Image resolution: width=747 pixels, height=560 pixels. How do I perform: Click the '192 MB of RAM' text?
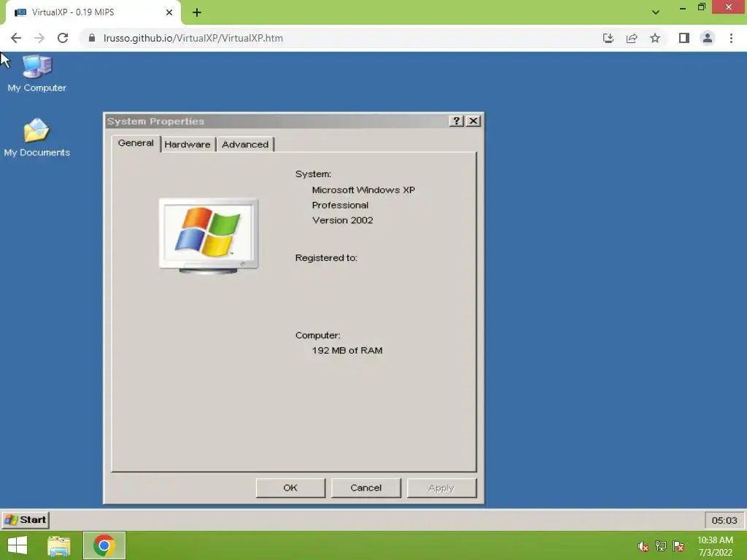(347, 351)
